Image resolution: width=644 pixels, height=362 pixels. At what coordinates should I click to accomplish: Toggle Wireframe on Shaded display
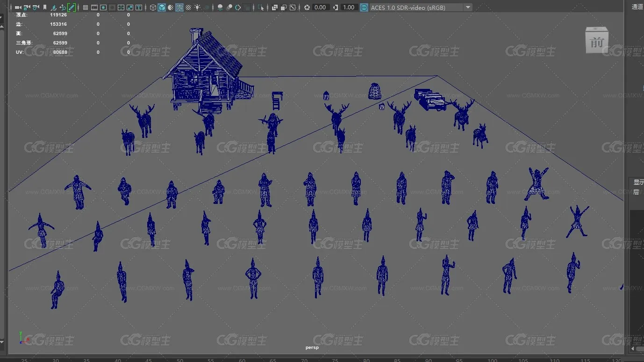point(179,7)
